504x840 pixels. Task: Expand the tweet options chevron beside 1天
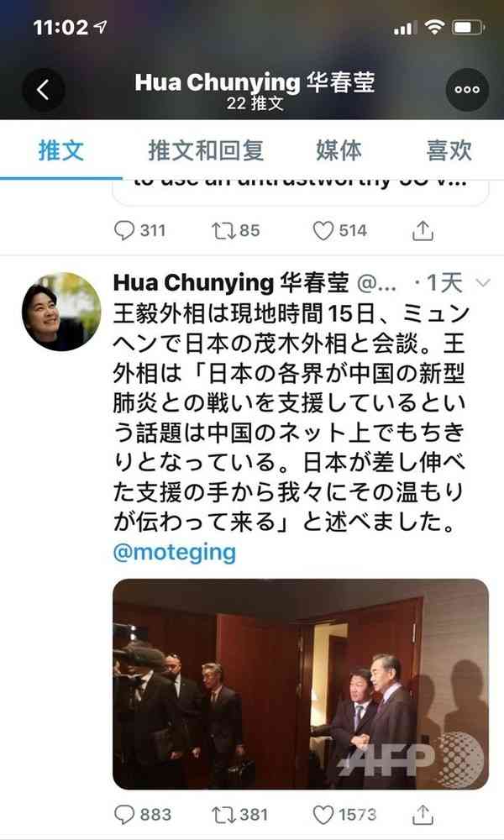point(483,282)
